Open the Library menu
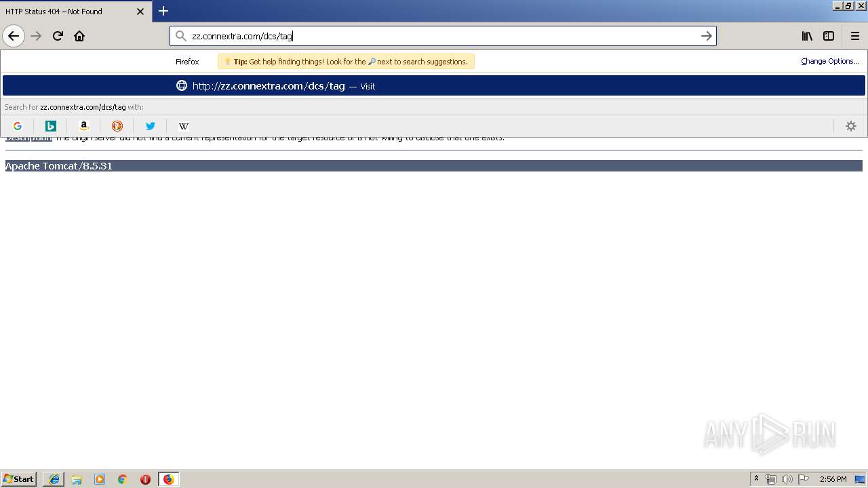868x488 pixels. pyautogui.click(x=807, y=36)
